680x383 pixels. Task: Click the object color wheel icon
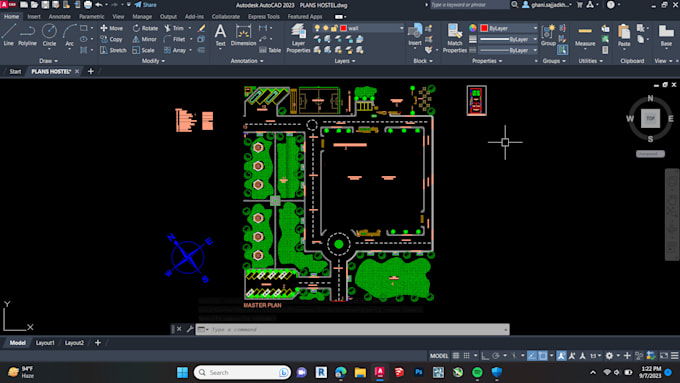[473, 28]
